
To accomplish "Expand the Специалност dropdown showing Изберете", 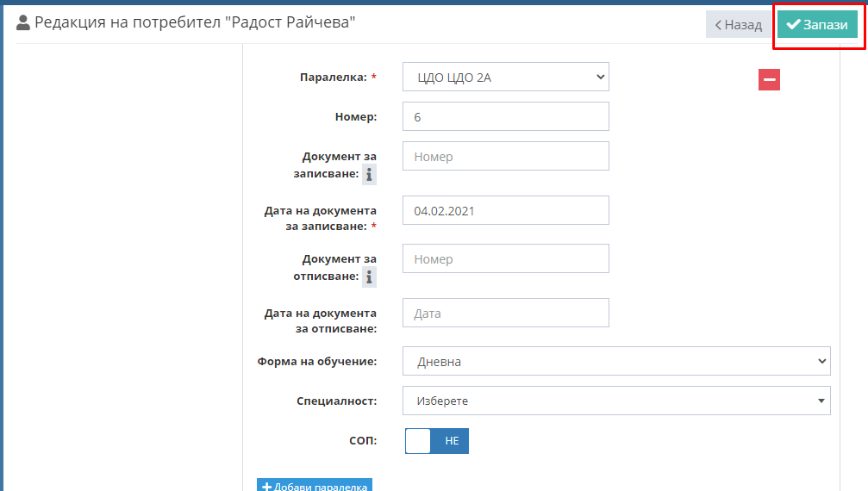I will pyautogui.click(x=616, y=401).
